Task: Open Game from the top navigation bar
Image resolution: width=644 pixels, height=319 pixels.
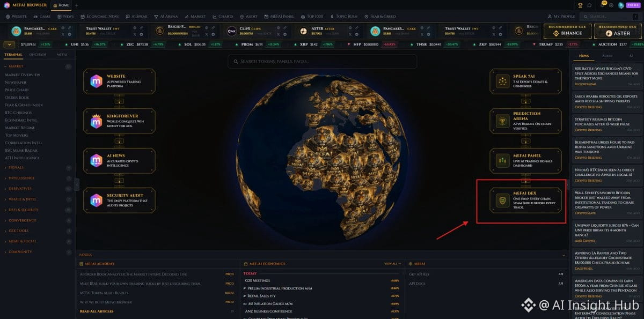Action: [42, 17]
